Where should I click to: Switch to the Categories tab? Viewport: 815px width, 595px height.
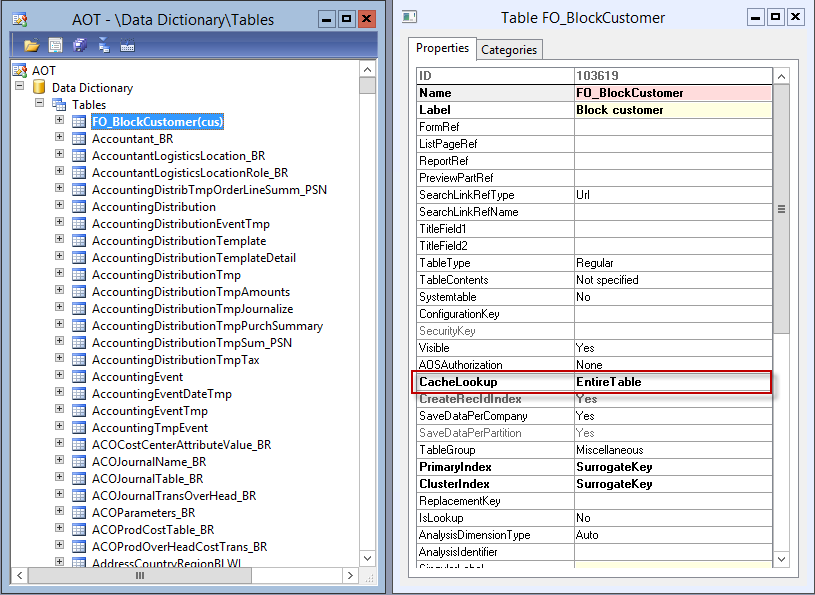509,50
